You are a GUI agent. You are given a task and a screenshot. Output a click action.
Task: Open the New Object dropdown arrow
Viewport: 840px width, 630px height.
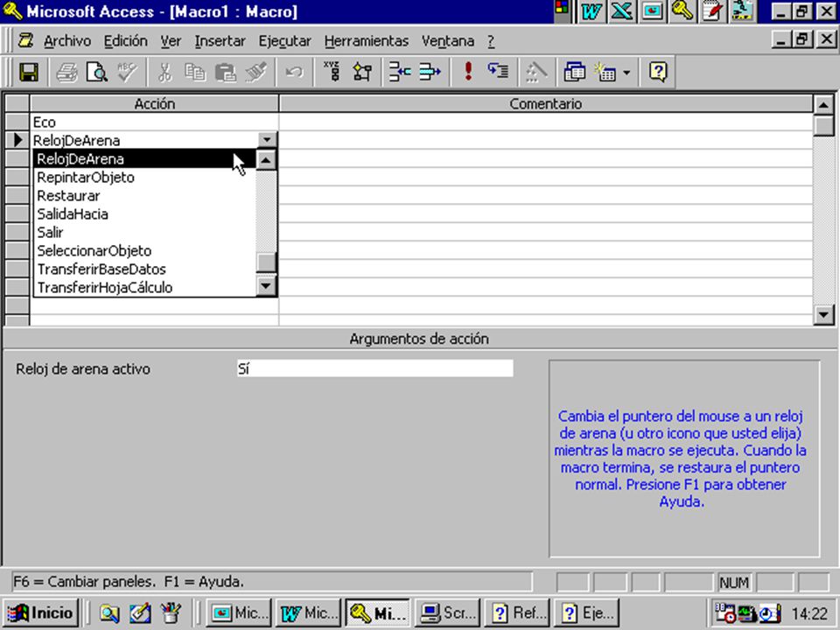(626, 73)
